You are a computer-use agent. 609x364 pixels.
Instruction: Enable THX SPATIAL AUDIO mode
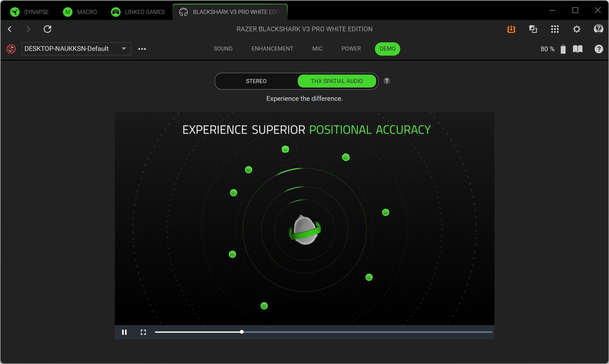point(337,81)
